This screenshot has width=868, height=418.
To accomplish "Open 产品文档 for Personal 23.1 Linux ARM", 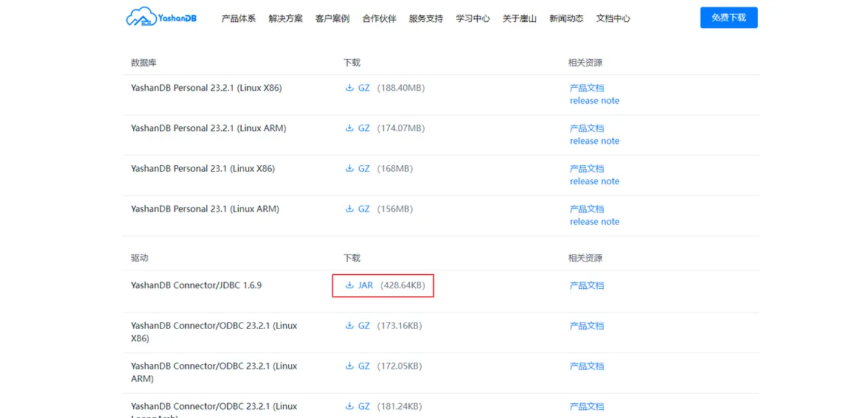I will click(x=587, y=209).
